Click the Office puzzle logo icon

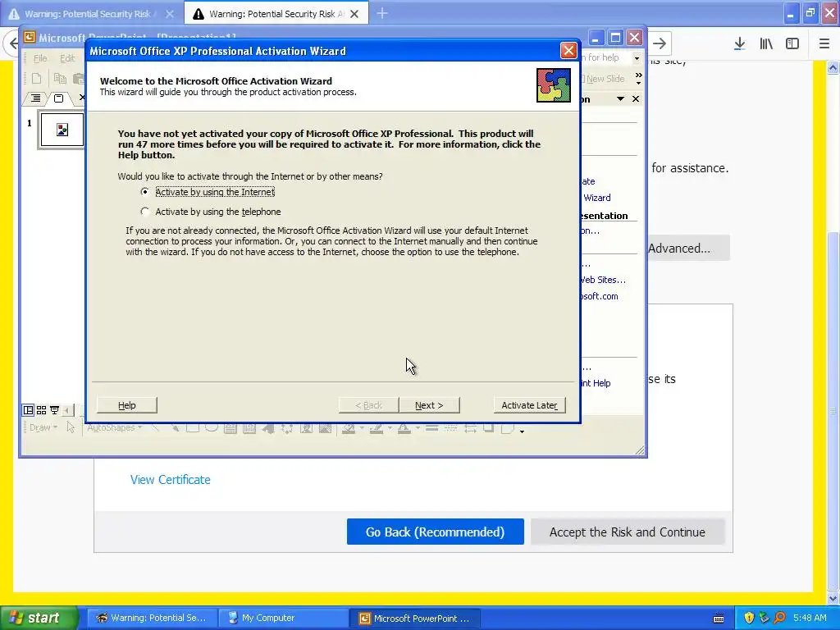click(x=554, y=85)
